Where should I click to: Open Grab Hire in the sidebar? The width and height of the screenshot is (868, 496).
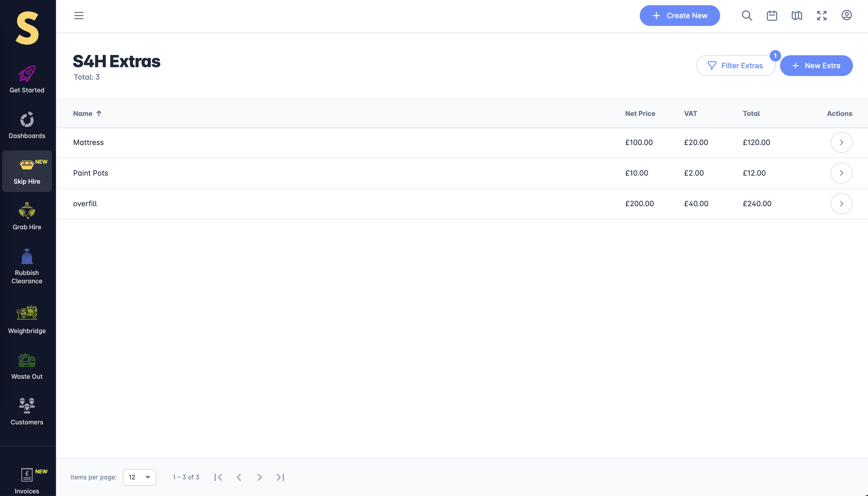point(27,216)
